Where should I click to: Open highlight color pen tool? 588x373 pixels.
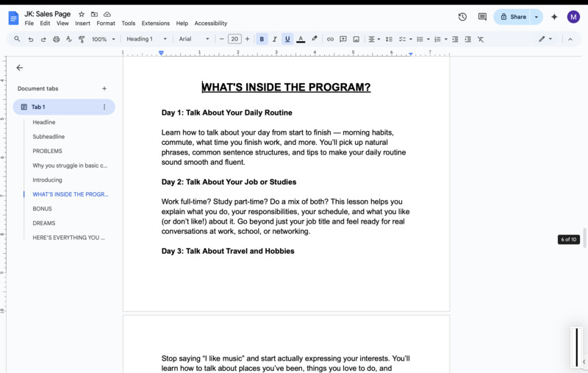315,39
